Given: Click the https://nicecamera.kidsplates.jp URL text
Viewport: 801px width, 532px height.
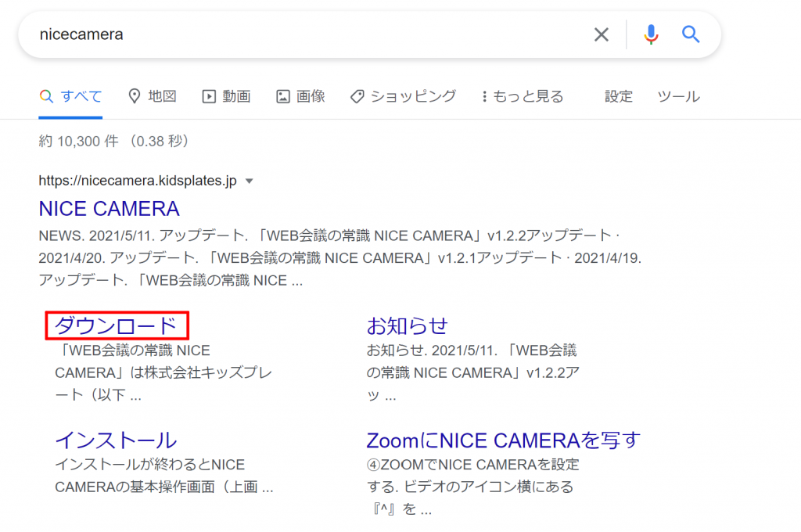Looking at the screenshot, I should (x=138, y=181).
